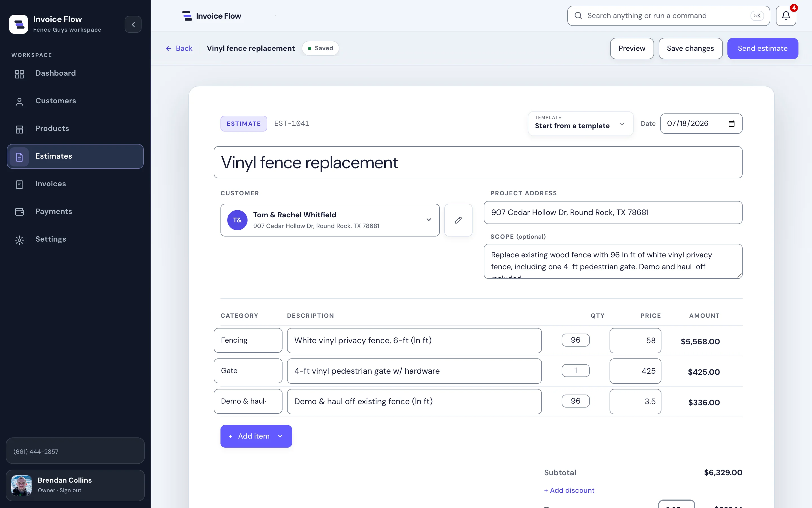Click the search magnifier icon
Viewport: 812px width, 508px height.
[578, 16]
